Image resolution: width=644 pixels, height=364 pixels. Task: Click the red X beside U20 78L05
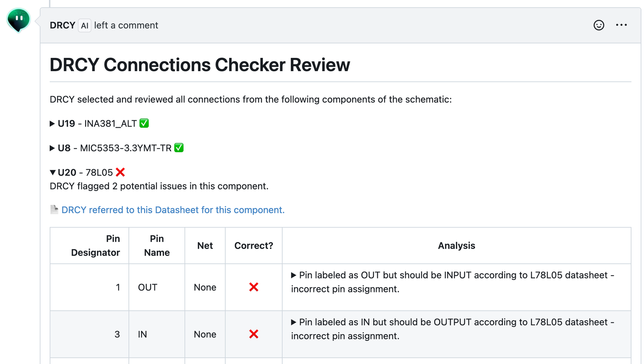[x=121, y=172]
